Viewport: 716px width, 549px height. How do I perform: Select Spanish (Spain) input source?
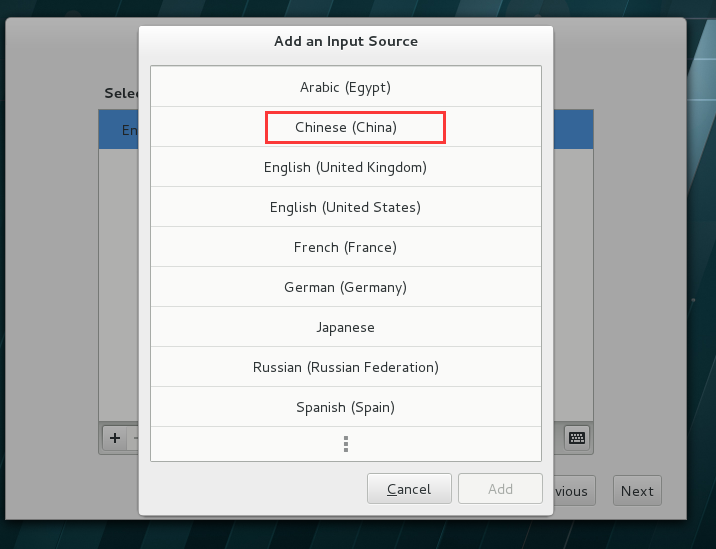pyautogui.click(x=346, y=407)
